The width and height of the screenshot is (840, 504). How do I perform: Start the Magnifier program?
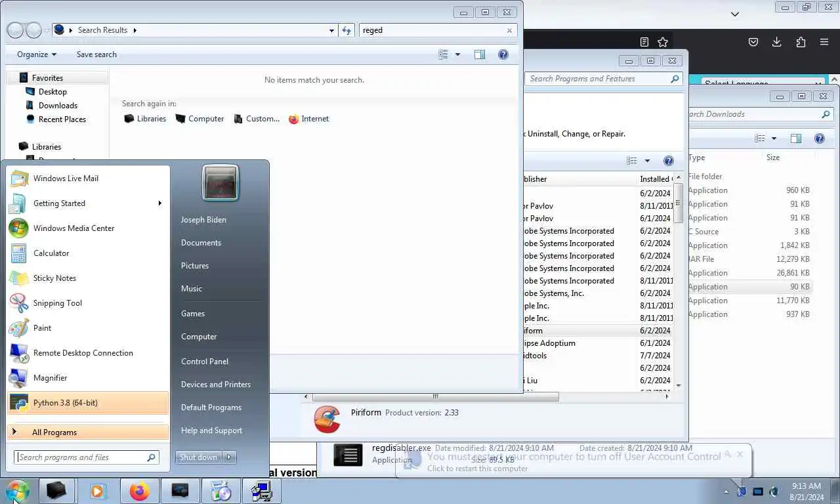point(88,378)
